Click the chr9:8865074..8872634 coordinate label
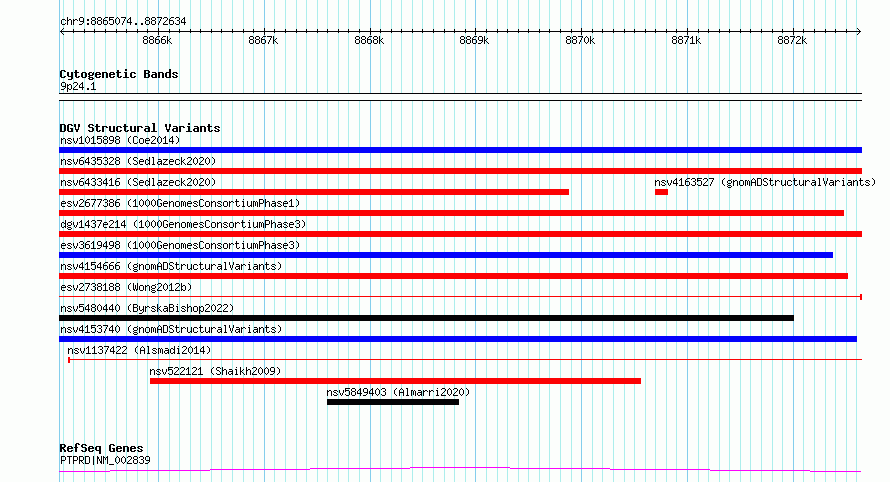This screenshot has height=482, width=890. (123, 21)
